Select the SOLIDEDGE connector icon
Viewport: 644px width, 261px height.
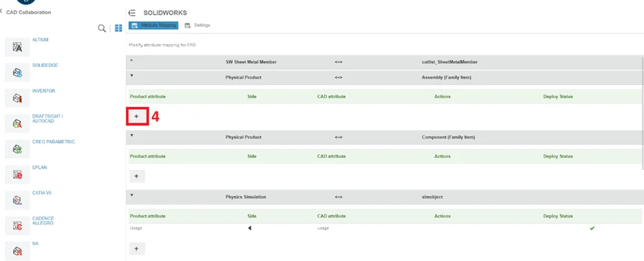pyautogui.click(x=17, y=73)
